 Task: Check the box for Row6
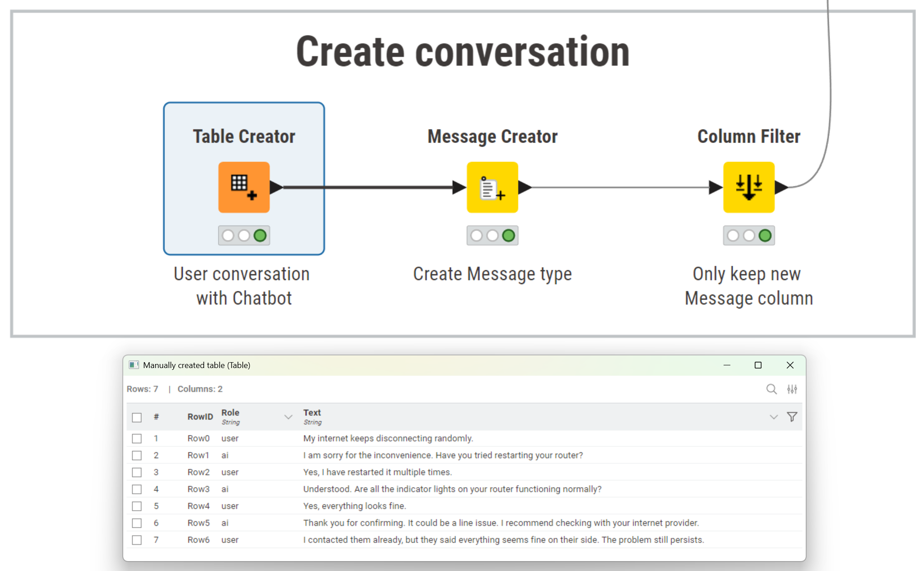137,540
